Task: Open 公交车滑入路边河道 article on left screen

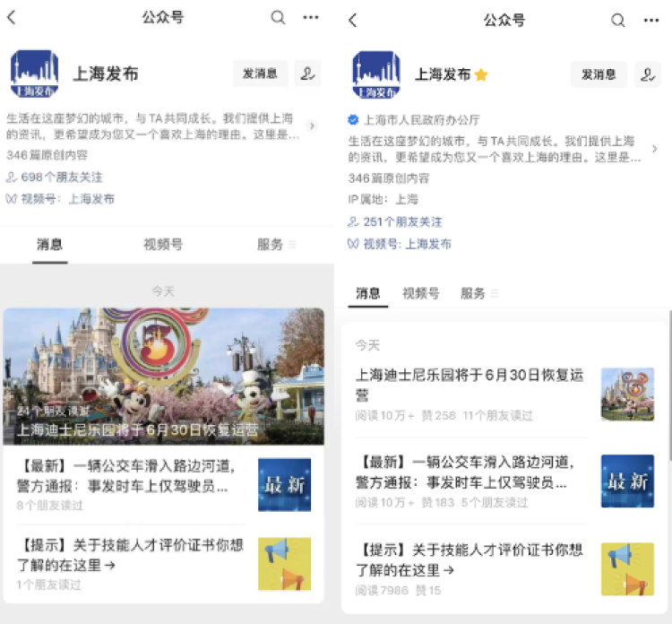Action: [x=126, y=476]
